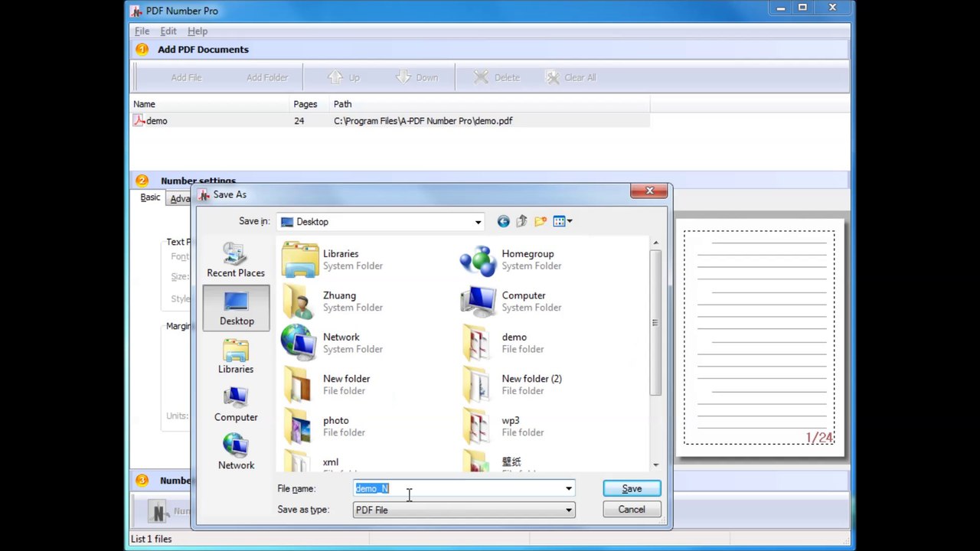This screenshot has width=980, height=551.
Task: Select Network in the places bar
Action: point(236,452)
